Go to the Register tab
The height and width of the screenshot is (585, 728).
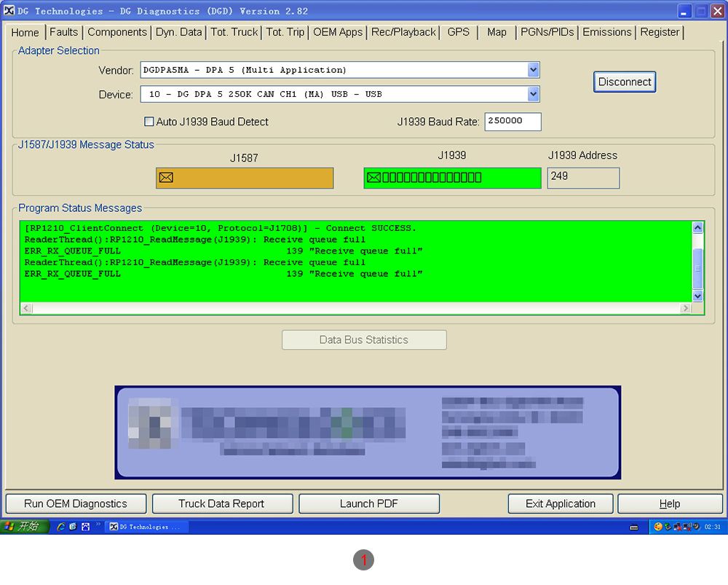click(660, 32)
